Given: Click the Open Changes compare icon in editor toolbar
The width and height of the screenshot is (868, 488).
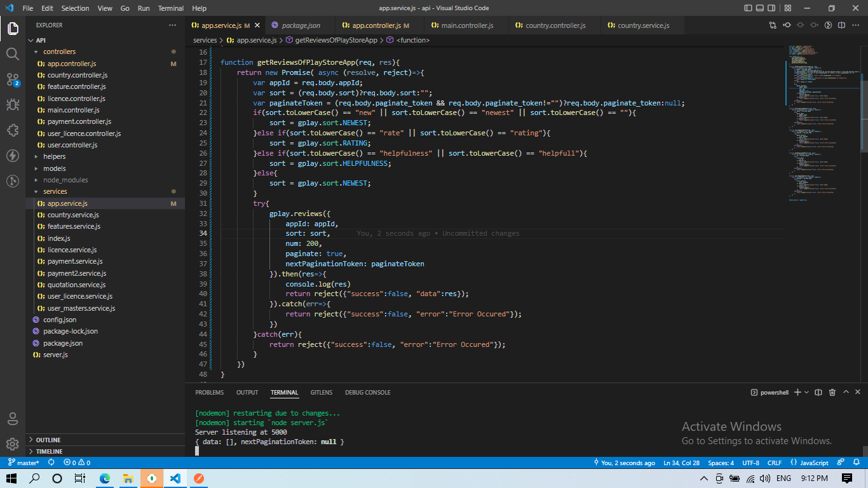Looking at the screenshot, I should tap(773, 25).
